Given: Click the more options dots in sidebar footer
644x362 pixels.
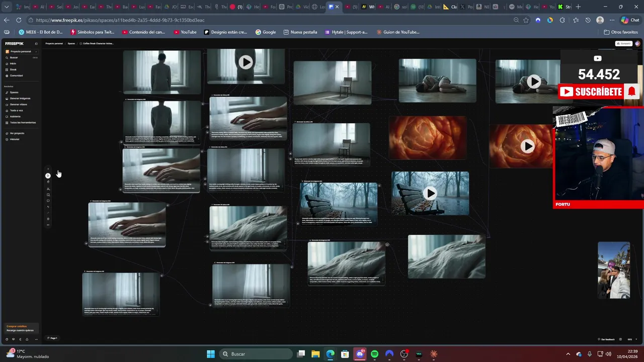Looking at the screenshot, I should click(36, 339).
